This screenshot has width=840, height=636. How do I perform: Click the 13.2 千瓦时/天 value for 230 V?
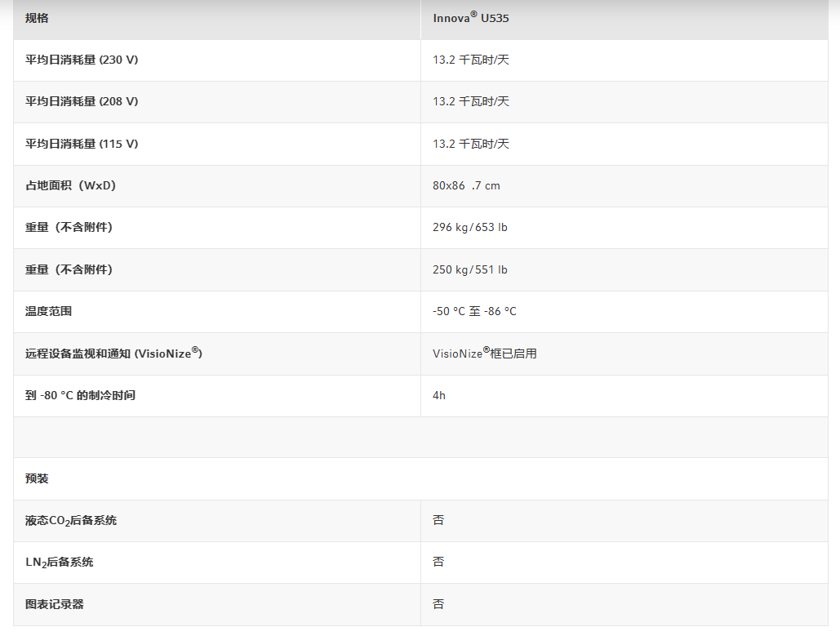(x=471, y=60)
